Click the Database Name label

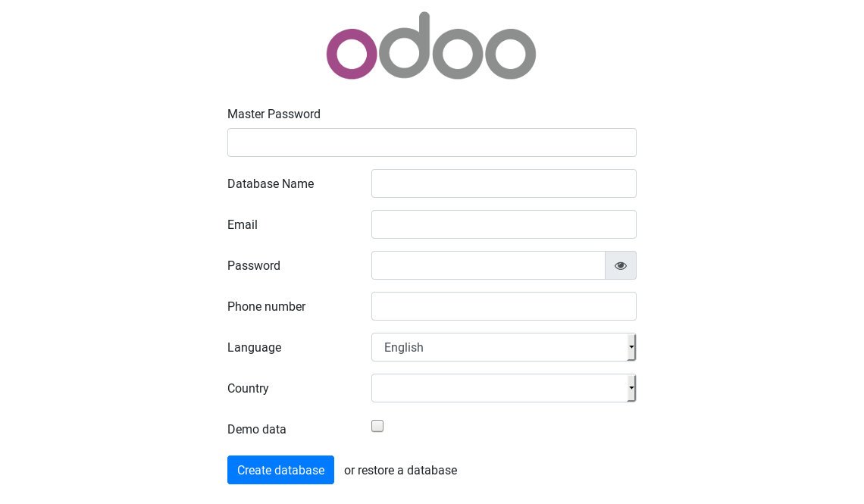(x=271, y=184)
